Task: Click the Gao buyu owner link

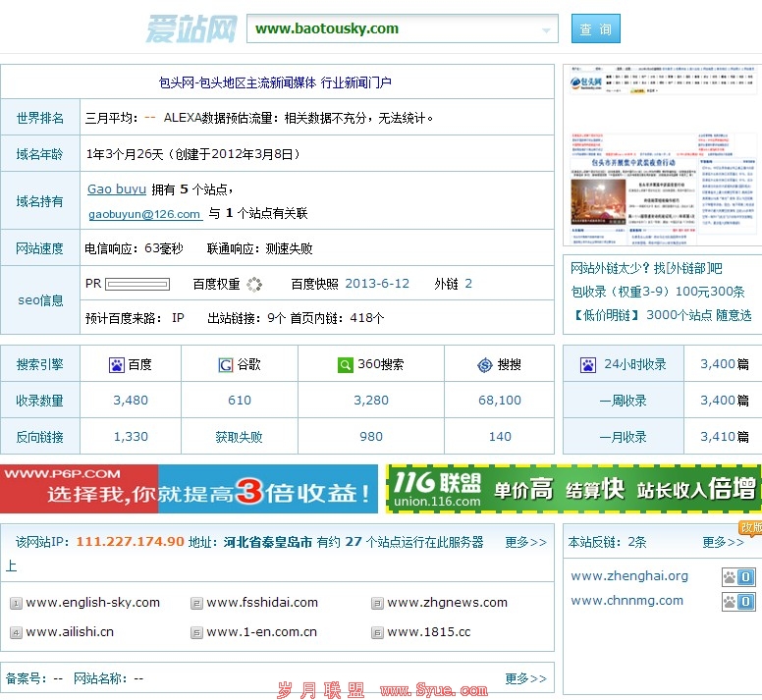Action: pos(117,188)
